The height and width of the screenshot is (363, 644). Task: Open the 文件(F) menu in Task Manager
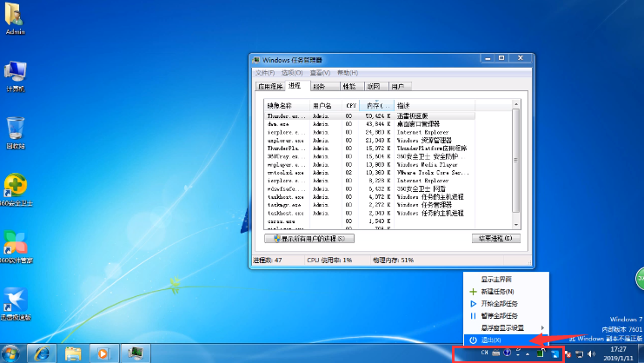tap(264, 73)
